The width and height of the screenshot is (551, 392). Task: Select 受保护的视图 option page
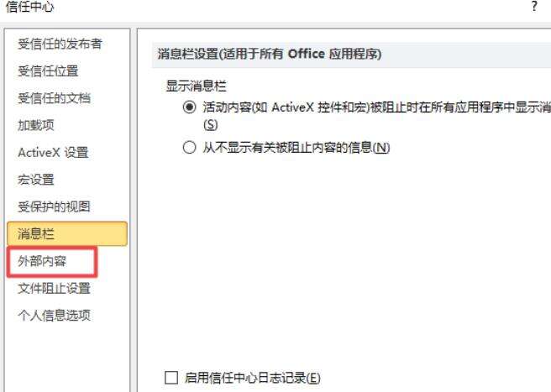pos(54,206)
